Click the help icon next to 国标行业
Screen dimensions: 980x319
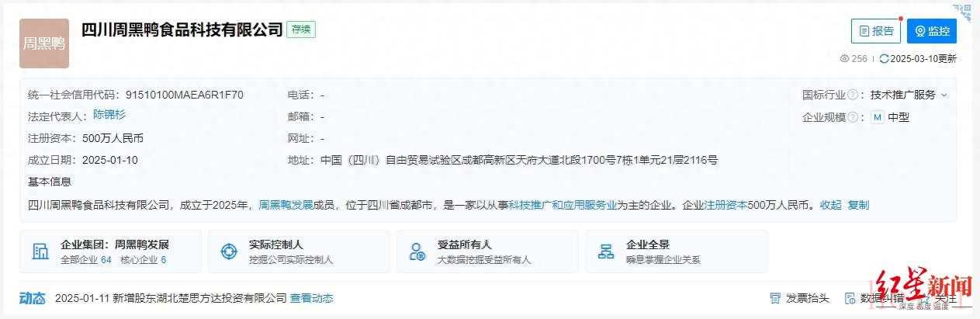[x=853, y=95]
